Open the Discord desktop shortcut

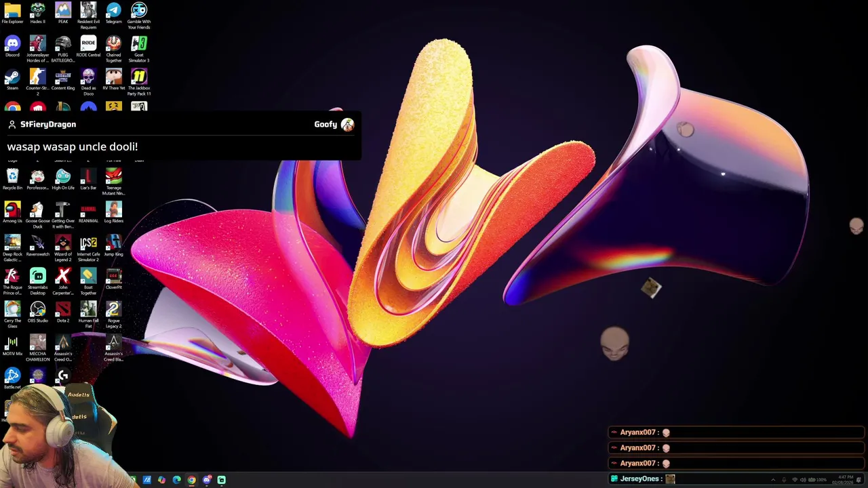coord(12,47)
